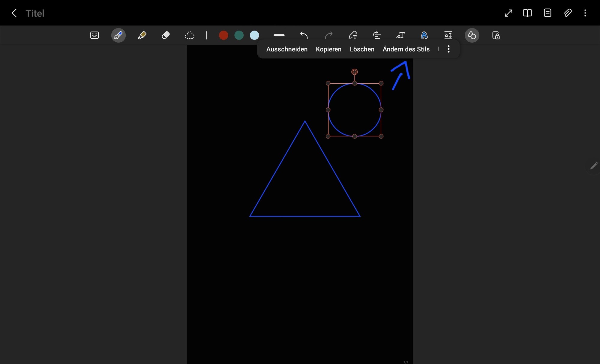
Task: Click the bottom-right handle of the circle selection
Action: (x=381, y=136)
